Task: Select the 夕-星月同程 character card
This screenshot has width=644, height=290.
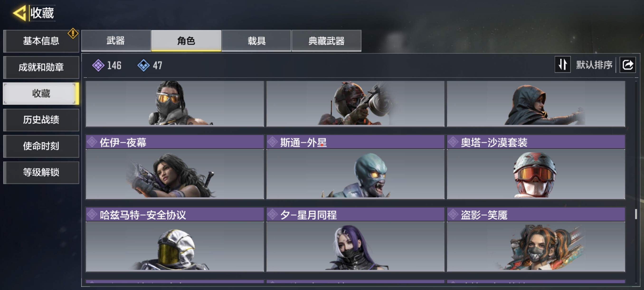Action: coord(355,239)
